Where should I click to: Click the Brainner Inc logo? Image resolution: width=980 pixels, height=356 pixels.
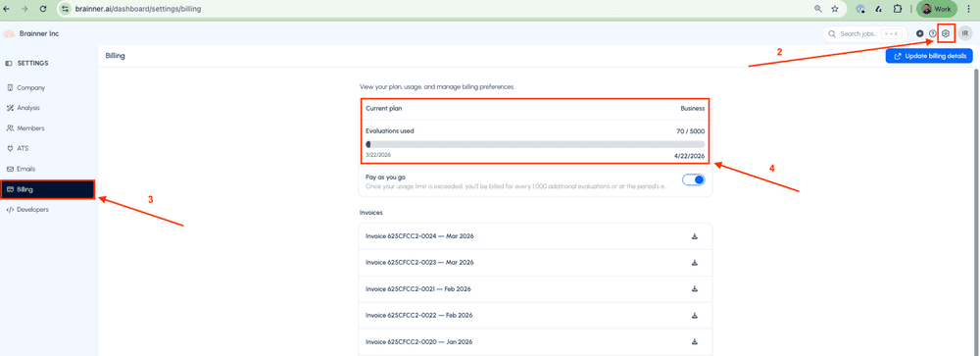[9, 33]
